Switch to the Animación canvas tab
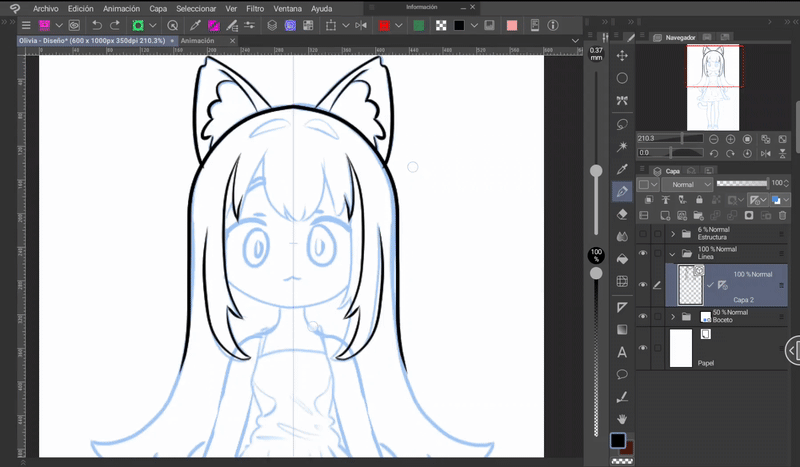The height and width of the screenshot is (467, 800). [197, 41]
